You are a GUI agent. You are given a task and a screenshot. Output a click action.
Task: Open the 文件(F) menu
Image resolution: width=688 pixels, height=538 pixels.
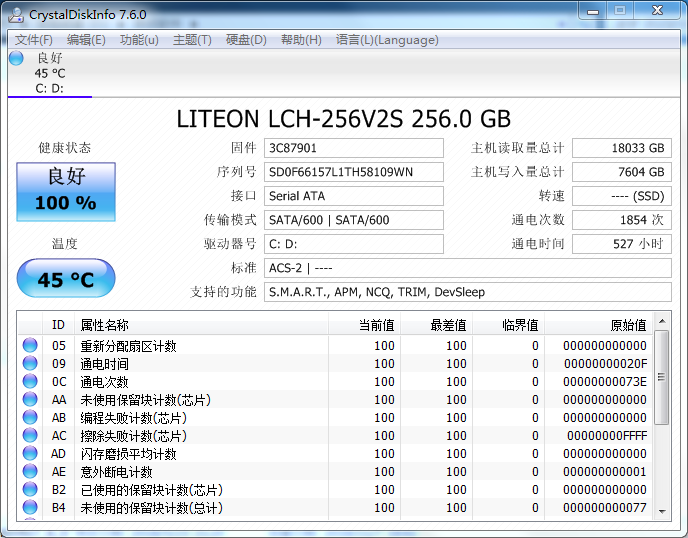click(34, 40)
